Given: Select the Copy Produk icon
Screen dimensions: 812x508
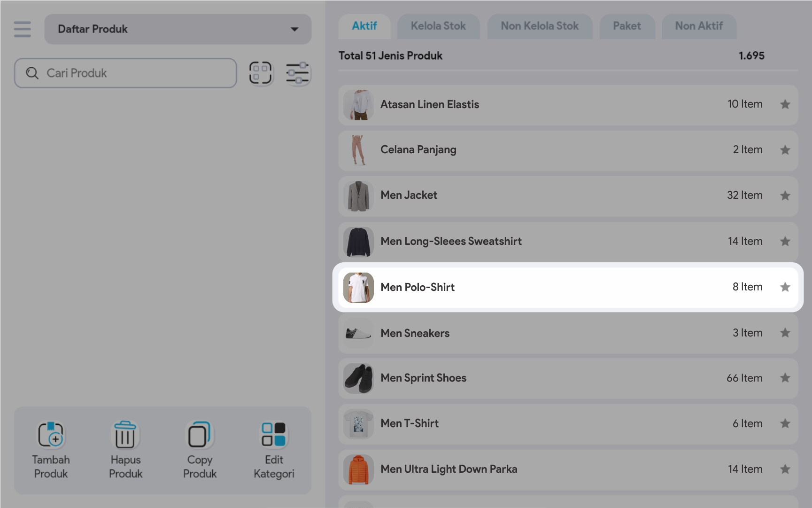Looking at the screenshot, I should tap(200, 435).
